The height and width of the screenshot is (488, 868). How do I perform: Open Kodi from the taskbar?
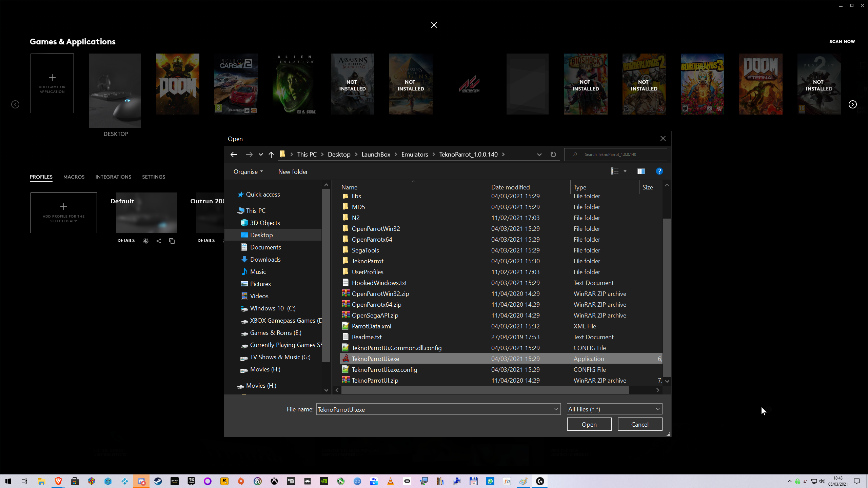(125, 481)
